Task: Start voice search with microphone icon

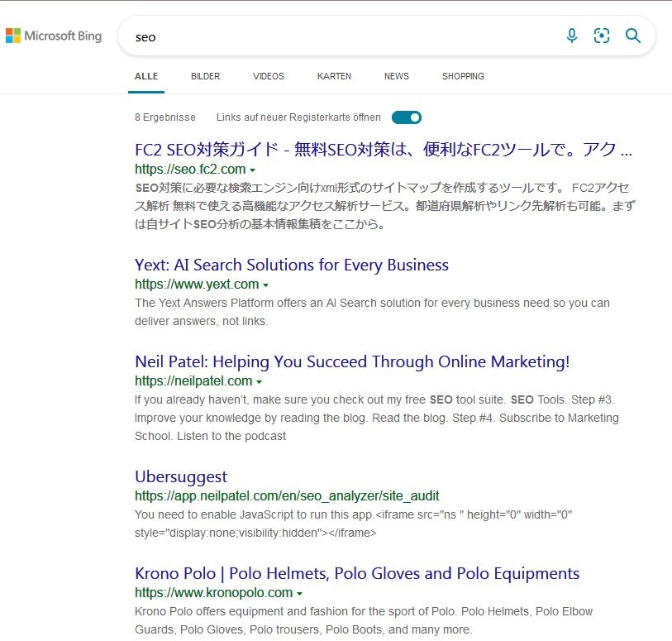Action: tap(571, 36)
